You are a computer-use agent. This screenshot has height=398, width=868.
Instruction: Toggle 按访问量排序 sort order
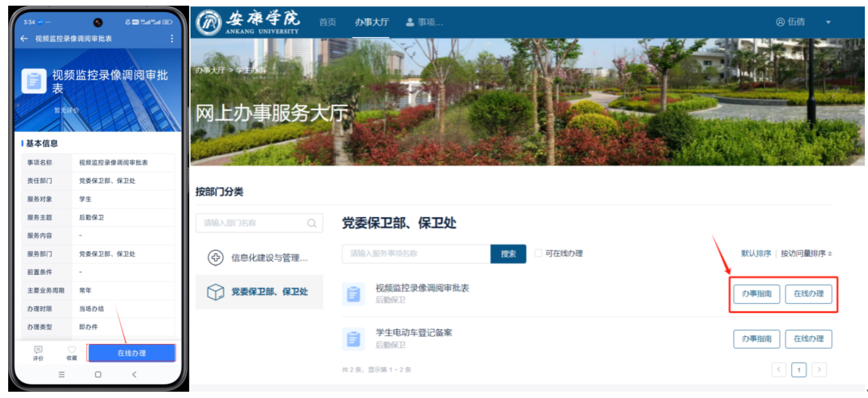[806, 253]
